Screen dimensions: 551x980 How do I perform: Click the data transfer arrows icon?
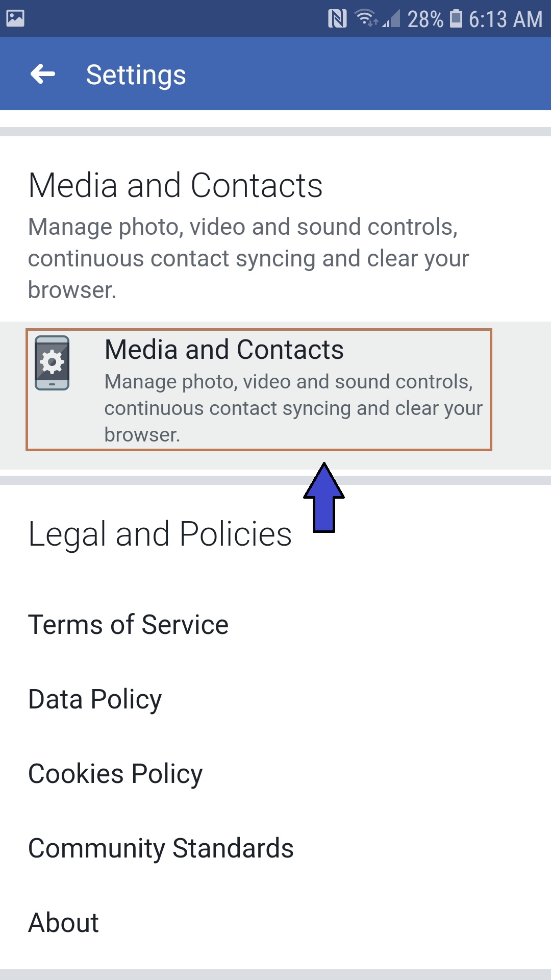[x=373, y=23]
